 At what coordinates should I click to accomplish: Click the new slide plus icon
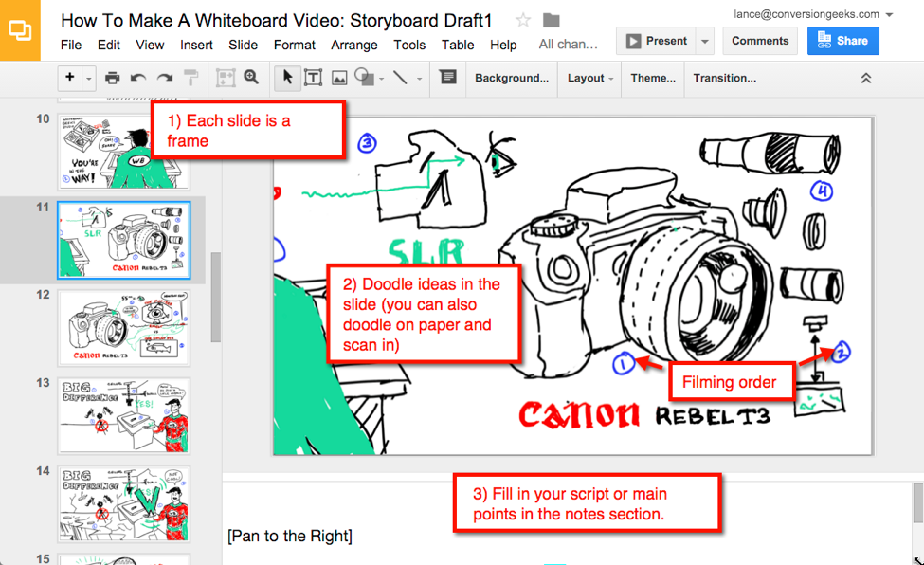[71, 78]
